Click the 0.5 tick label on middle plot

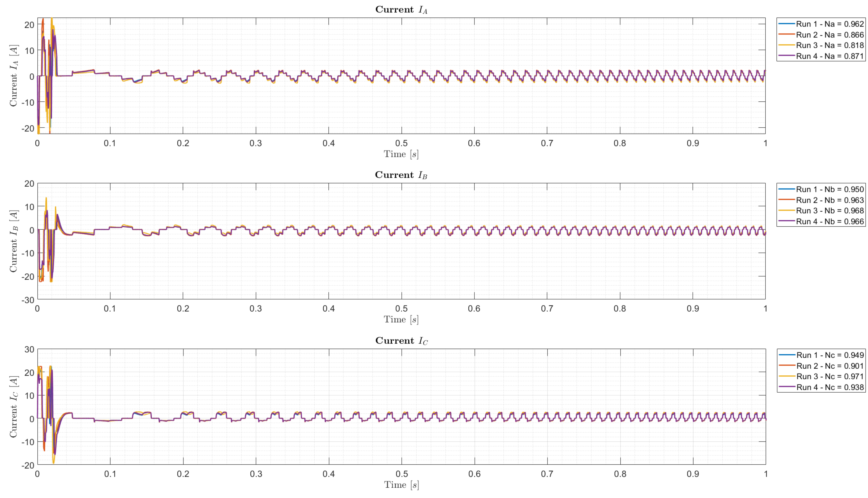[401, 308]
